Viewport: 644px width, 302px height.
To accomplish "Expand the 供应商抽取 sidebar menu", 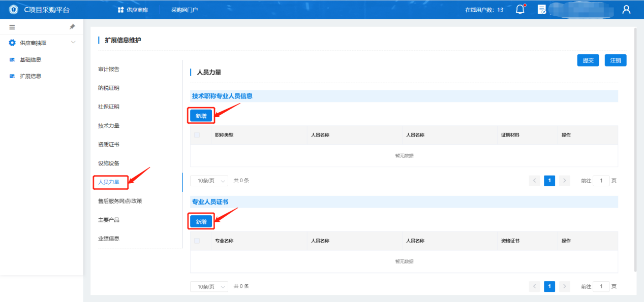I will [x=73, y=43].
